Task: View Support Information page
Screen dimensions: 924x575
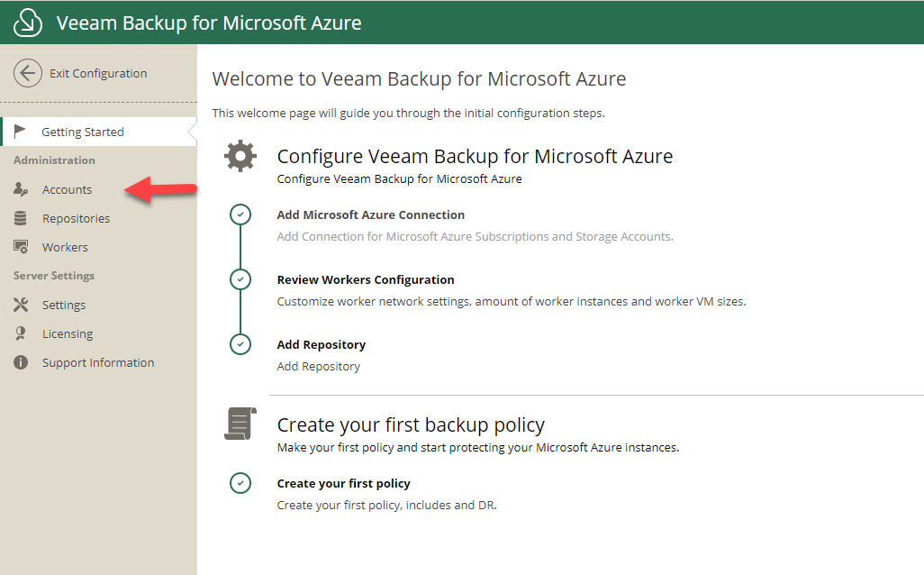Action: [99, 362]
